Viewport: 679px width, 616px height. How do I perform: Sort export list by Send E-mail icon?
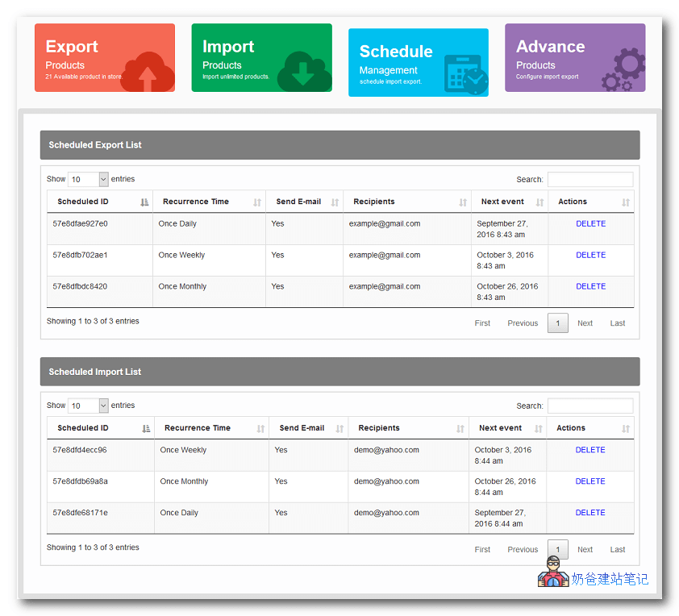[x=335, y=202]
